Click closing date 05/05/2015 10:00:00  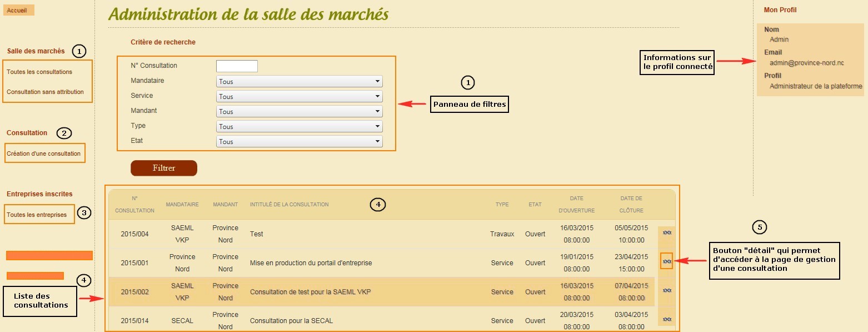click(x=631, y=234)
